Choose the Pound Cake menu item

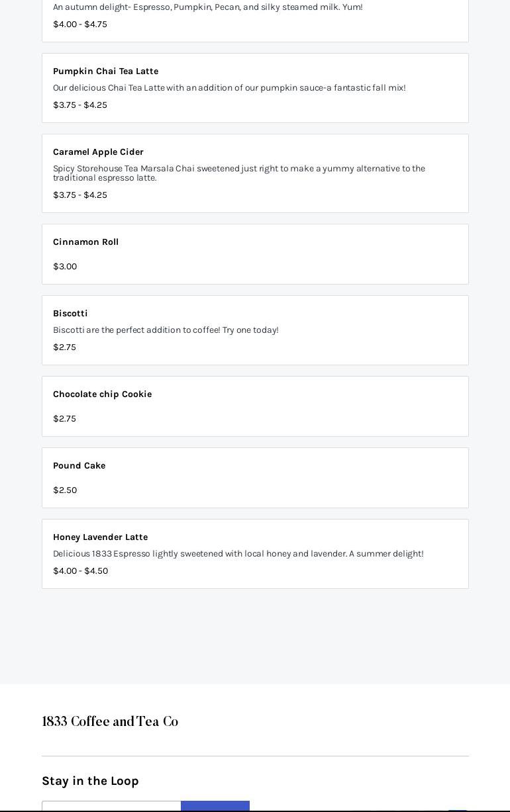coord(79,466)
